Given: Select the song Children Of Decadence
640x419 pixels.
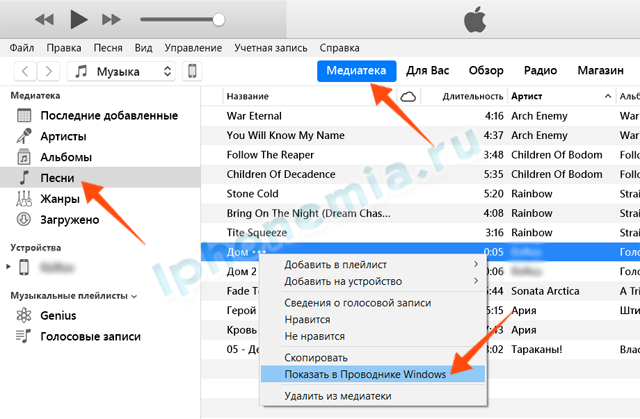Looking at the screenshot, I should click(281, 174).
